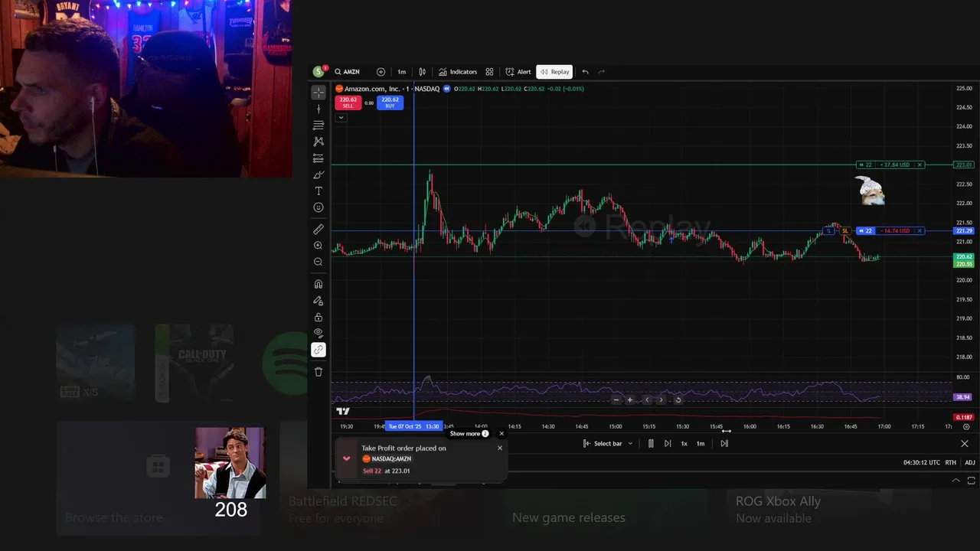Click the TradingView logo on chart

[343, 411]
